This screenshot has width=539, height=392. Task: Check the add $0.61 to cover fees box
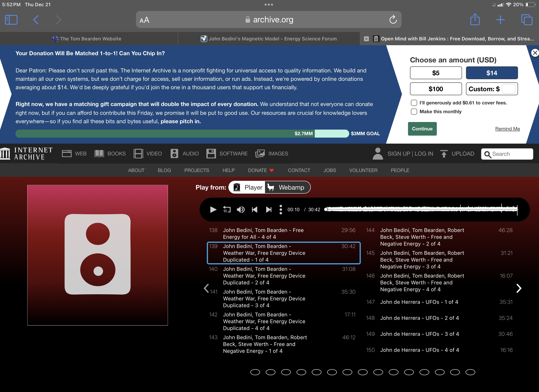414,103
